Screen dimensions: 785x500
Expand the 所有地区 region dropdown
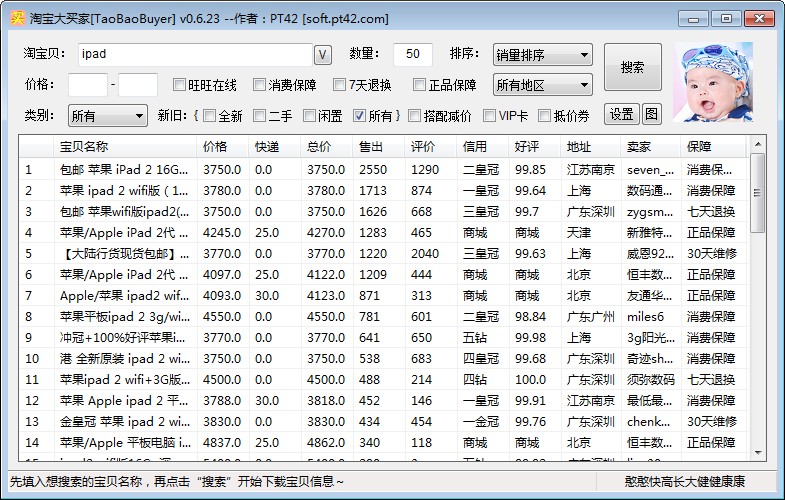(x=542, y=85)
